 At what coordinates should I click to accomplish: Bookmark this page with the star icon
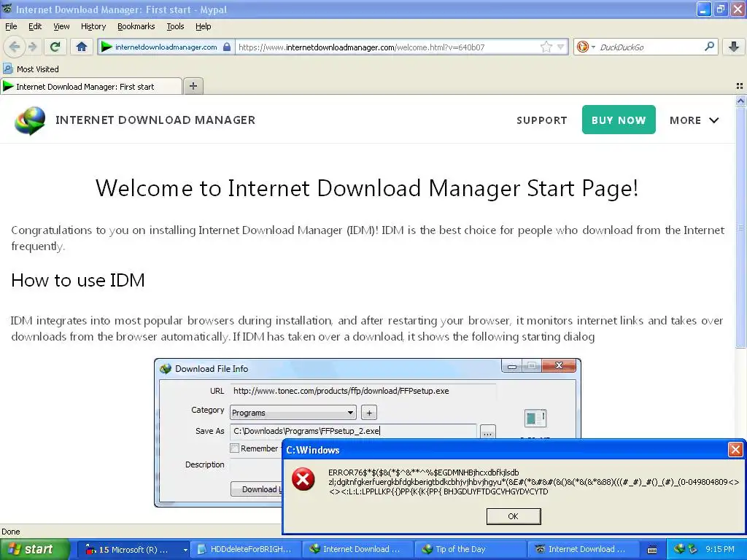[546, 47]
